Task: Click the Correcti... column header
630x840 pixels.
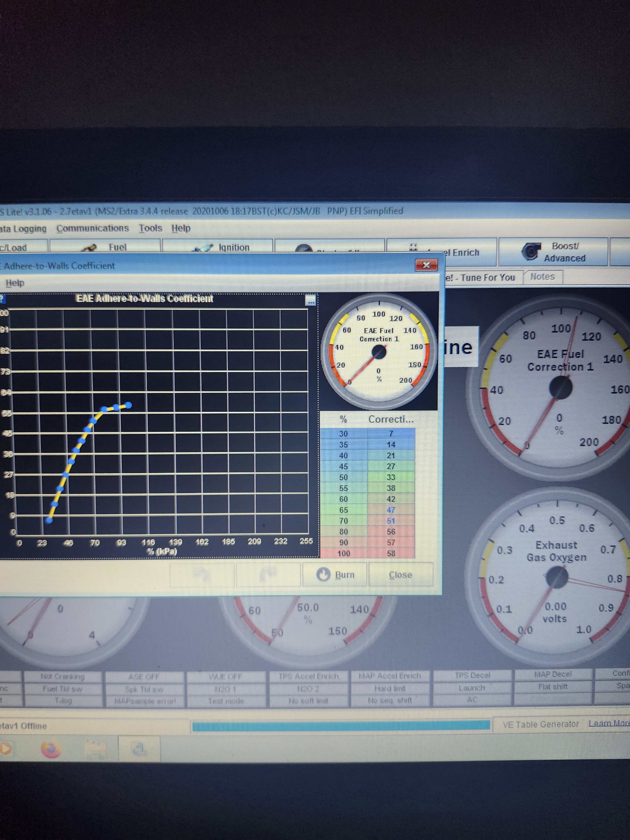Action: (391, 419)
